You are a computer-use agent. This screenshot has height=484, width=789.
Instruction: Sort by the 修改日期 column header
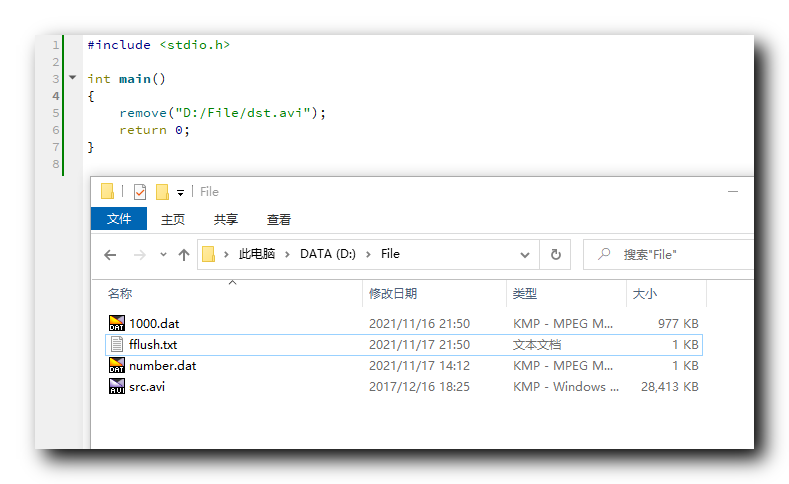point(393,294)
